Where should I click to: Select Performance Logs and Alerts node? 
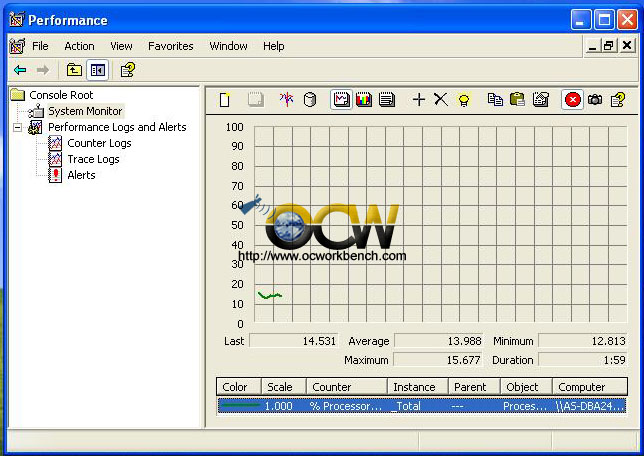[117, 127]
